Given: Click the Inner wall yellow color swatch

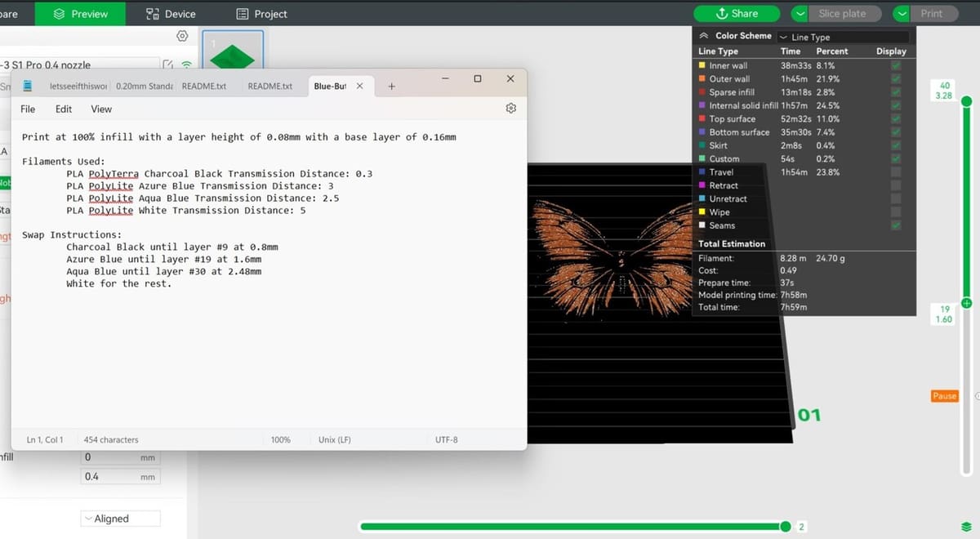Looking at the screenshot, I should 702,65.
